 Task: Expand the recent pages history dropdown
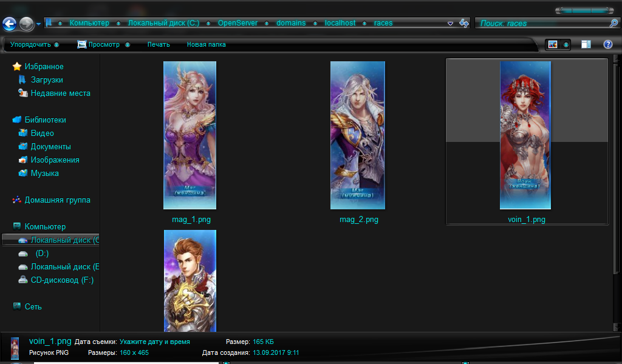click(x=39, y=24)
